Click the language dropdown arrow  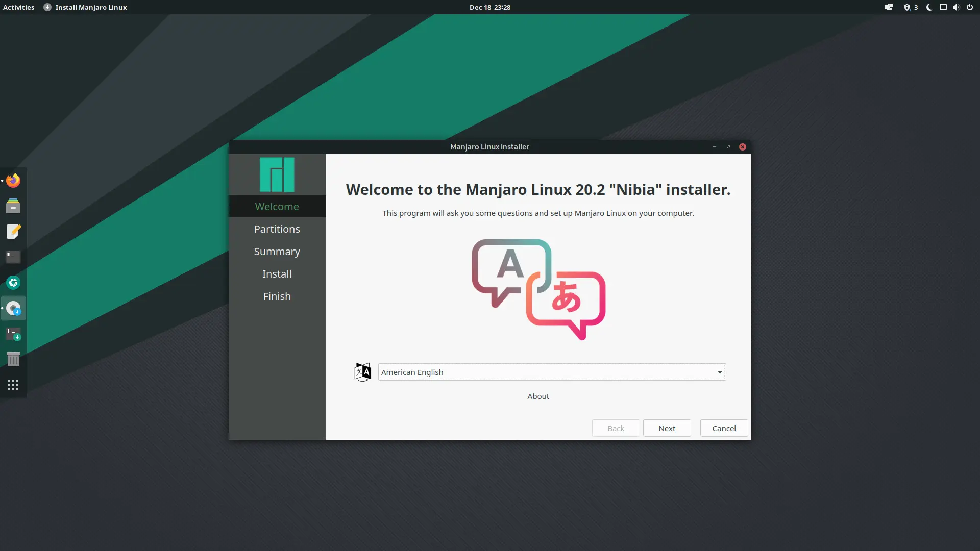720,372
